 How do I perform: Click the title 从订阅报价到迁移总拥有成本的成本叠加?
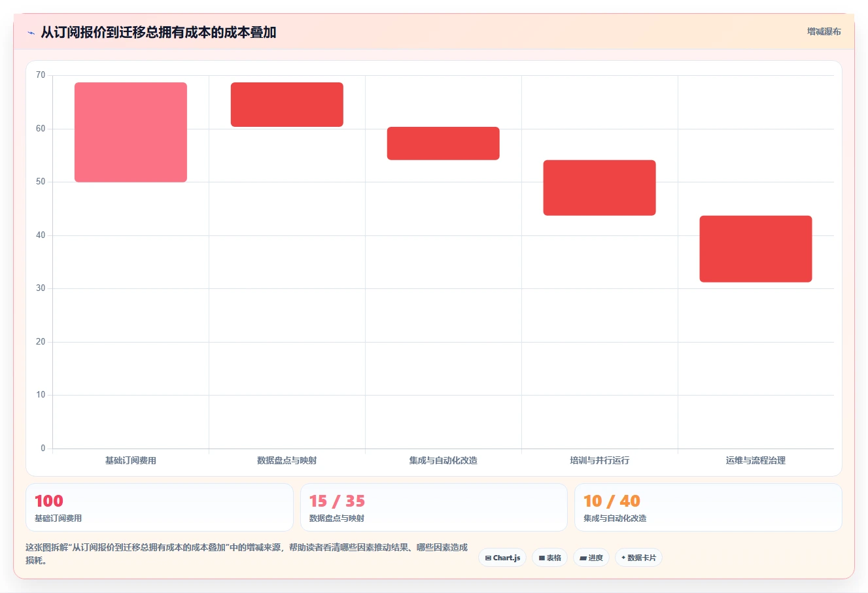pyautogui.click(x=158, y=32)
